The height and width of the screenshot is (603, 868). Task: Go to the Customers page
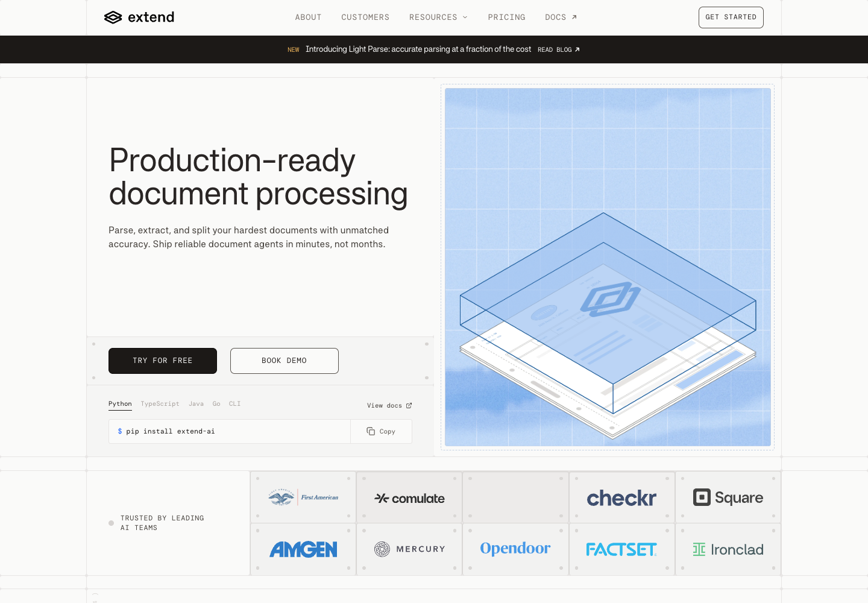(x=365, y=17)
